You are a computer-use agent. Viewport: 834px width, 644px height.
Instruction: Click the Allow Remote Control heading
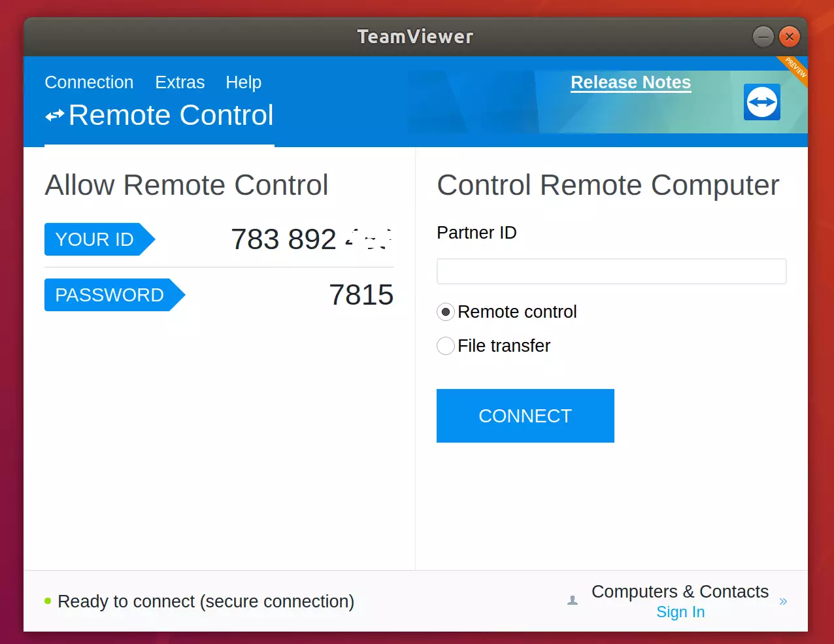point(186,185)
